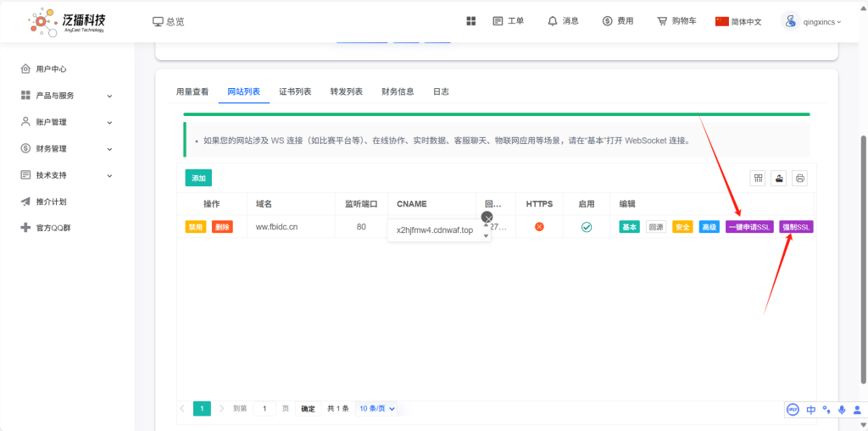Open 工单 tickets from the header
Screen dimensions: 868x431
pos(509,21)
